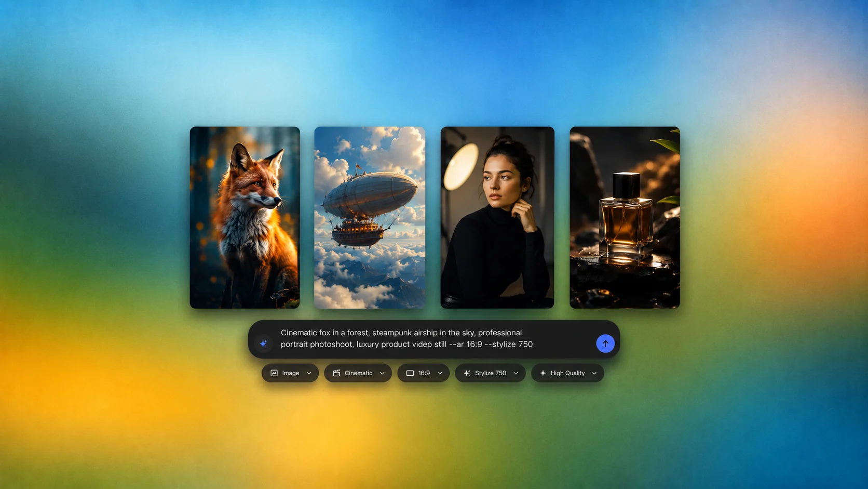The width and height of the screenshot is (868, 489).
Task: Click the Stylize 750 label text
Action: click(x=491, y=373)
